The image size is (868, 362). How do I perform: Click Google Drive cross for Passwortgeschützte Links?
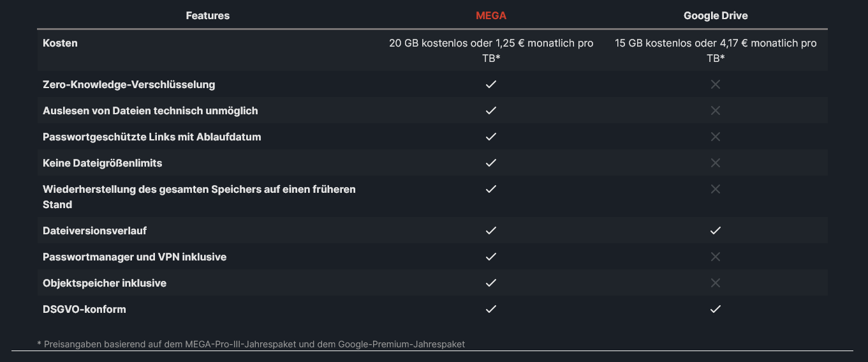coord(716,137)
